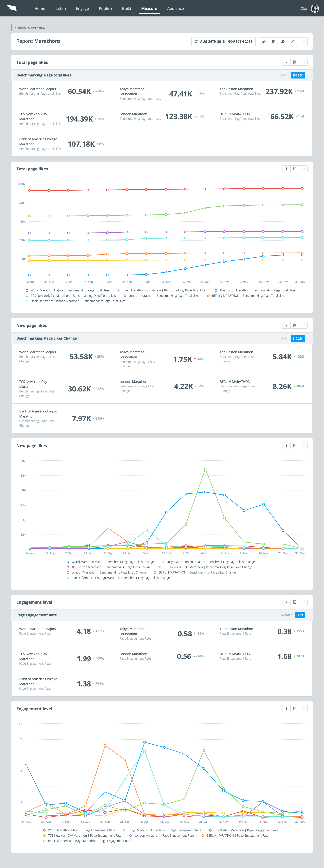324x868 pixels.
Task: Click the Total 837.35K blue badge
Action: [x=297, y=75]
